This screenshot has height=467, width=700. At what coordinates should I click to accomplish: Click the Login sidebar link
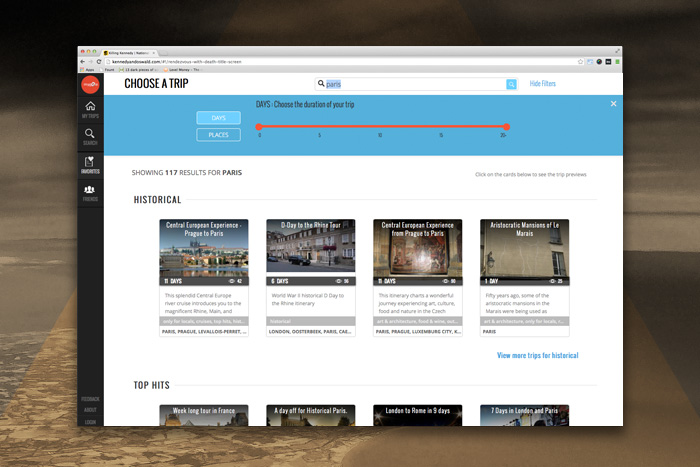point(90,422)
